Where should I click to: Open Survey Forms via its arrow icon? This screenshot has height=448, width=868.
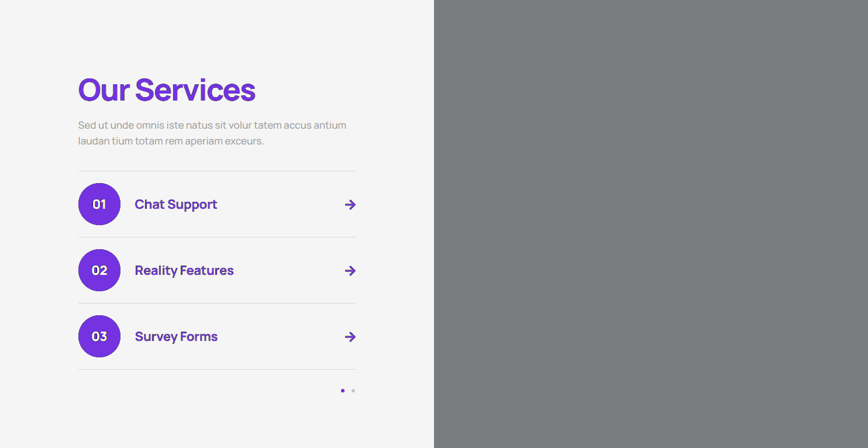click(x=350, y=337)
